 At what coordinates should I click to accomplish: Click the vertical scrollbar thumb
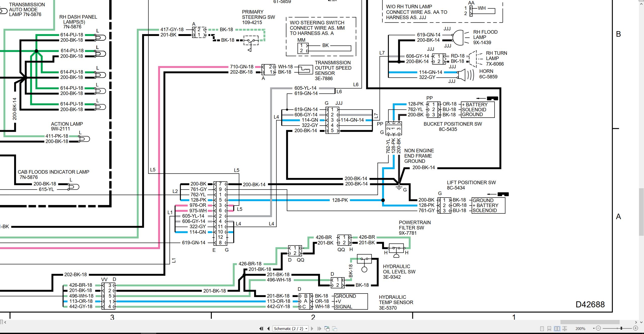[641, 212]
